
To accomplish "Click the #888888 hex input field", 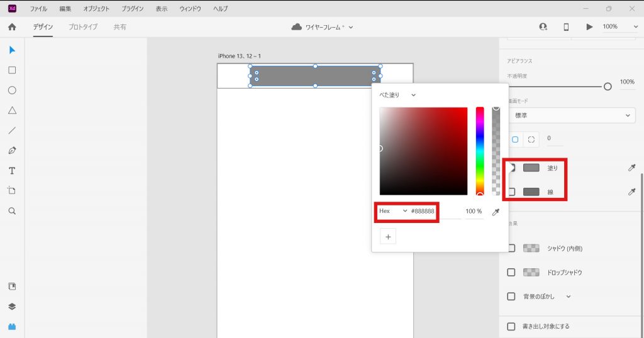I will tap(435, 211).
